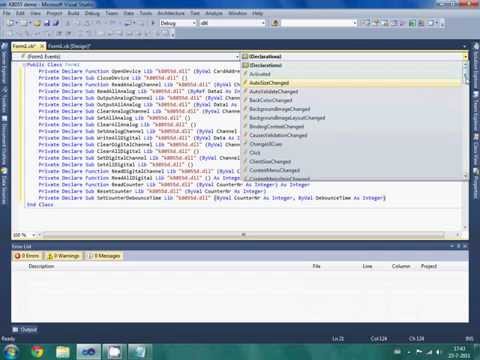Viewport: 480px width, 360px height.
Task: Click the Visual Studio taskbar button
Action: (x=88, y=352)
